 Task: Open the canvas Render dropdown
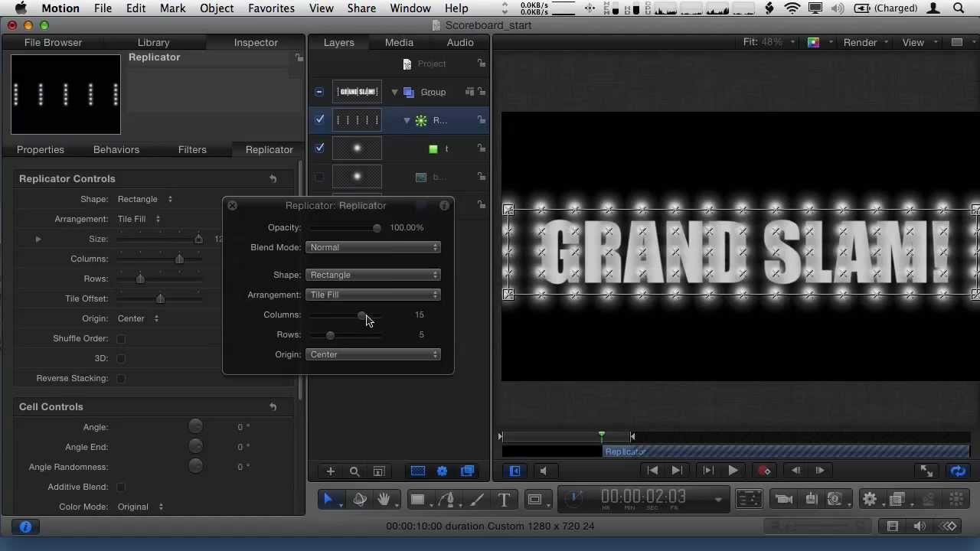(x=865, y=42)
